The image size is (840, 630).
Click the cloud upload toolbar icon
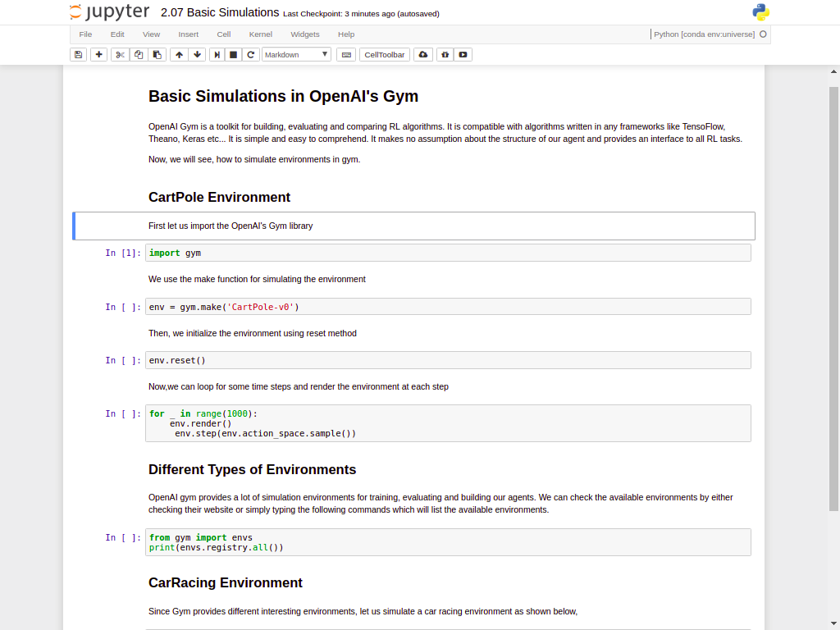point(423,55)
